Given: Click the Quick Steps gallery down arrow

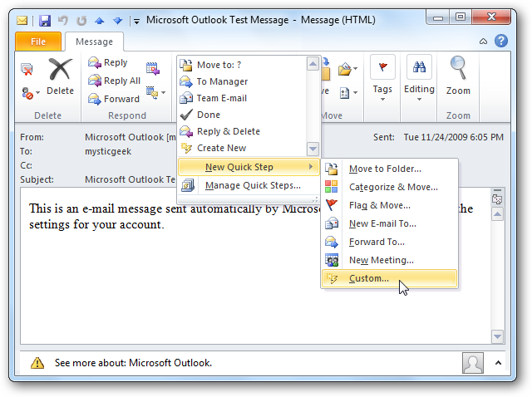Looking at the screenshot, I should (x=313, y=148).
